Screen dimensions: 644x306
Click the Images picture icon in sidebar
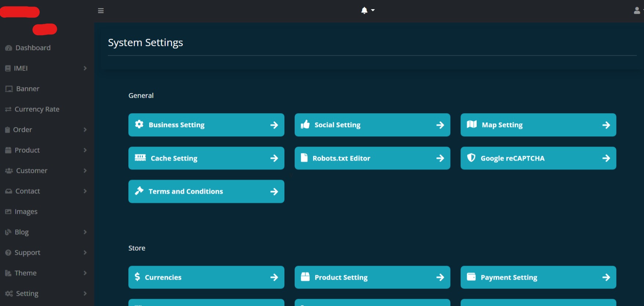click(8, 212)
